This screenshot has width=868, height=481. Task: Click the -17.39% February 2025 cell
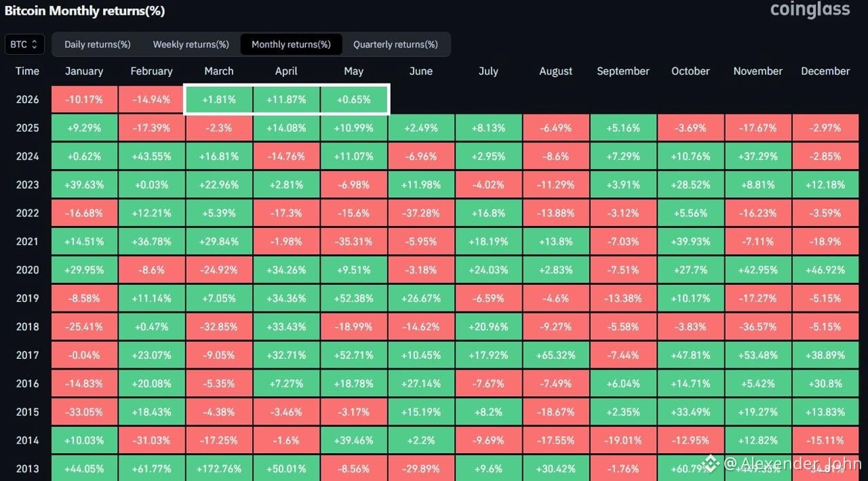(151, 128)
